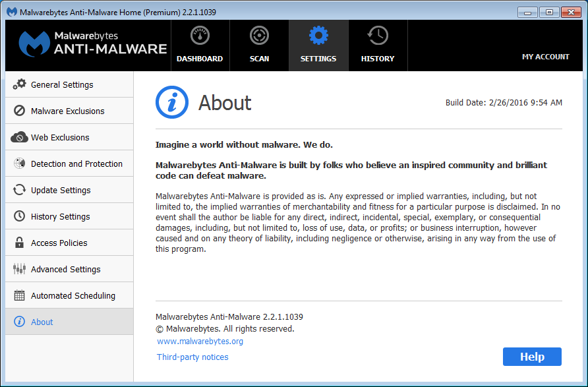Close the Malwarebytes Anti-Malware window
The image size is (588, 387).
pos(571,13)
